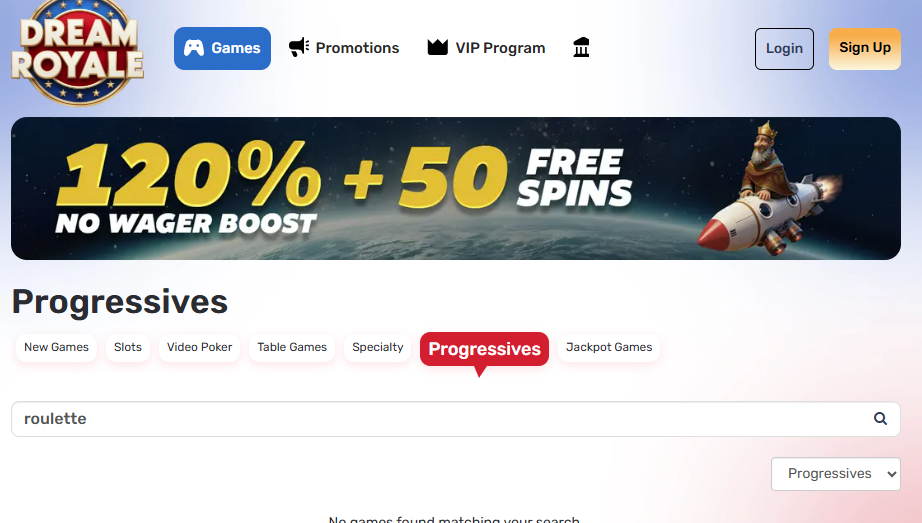
Task: Open the Jackpot Games tab
Action: [x=609, y=347]
